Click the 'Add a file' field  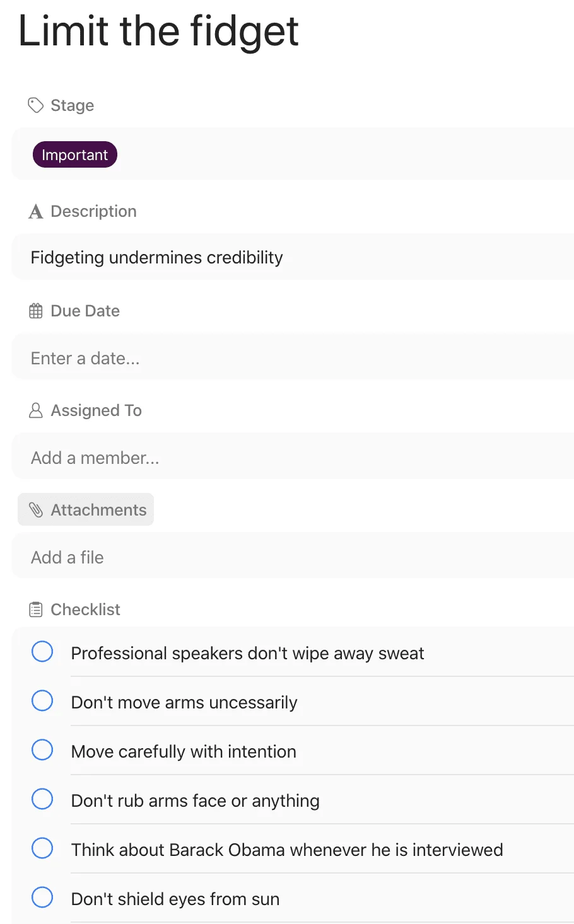293,557
